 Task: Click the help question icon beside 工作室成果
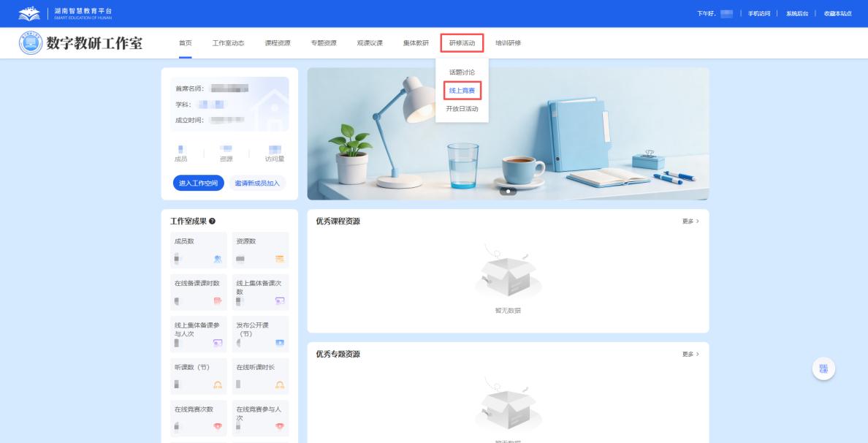[x=212, y=221]
